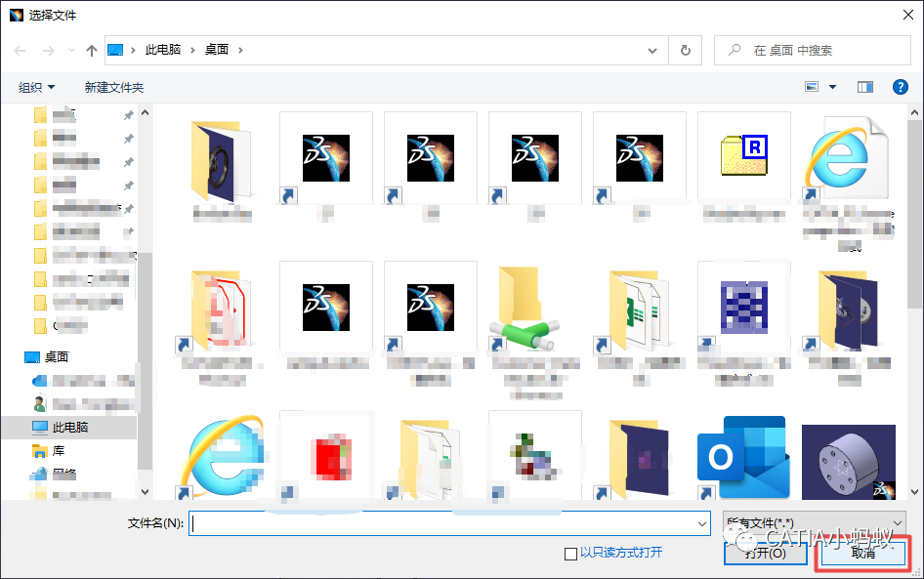Expand the chevron after 此电脑 in breadcrumb
The image size is (924, 579).
(192, 50)
